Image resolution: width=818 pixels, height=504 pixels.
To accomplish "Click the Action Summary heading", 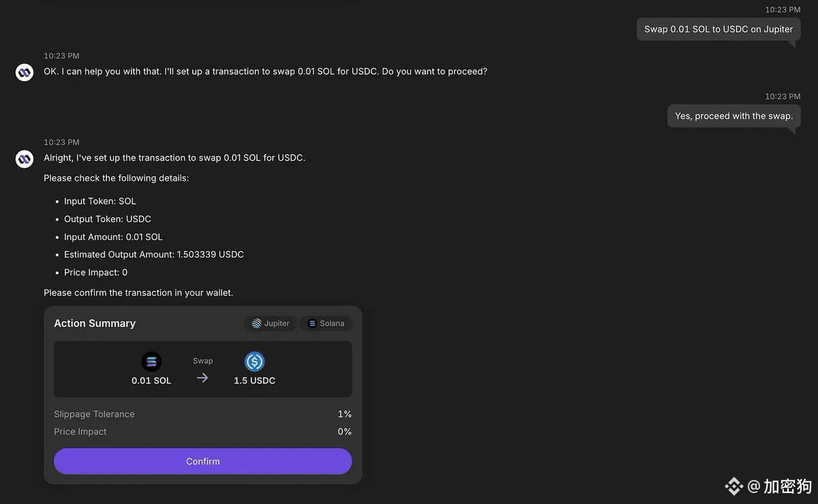I will point(95,324).
